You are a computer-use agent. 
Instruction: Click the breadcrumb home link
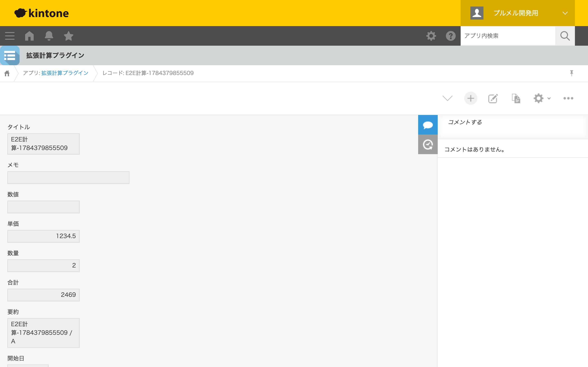[7, 73]
